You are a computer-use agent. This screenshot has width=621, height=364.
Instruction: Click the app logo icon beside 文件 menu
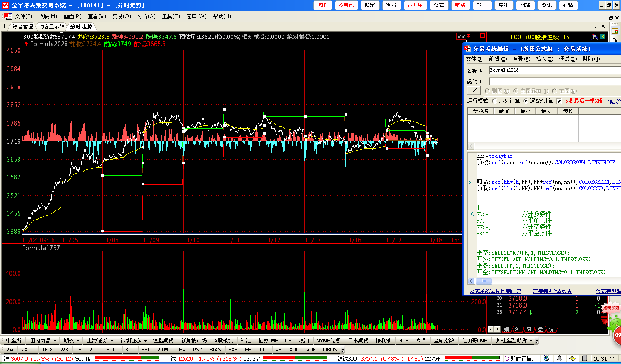click(x=8, y=16)
